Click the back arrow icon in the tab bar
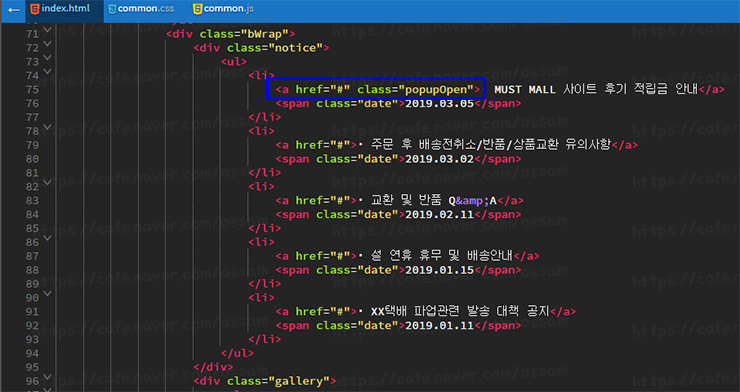 tap(14, 9)
